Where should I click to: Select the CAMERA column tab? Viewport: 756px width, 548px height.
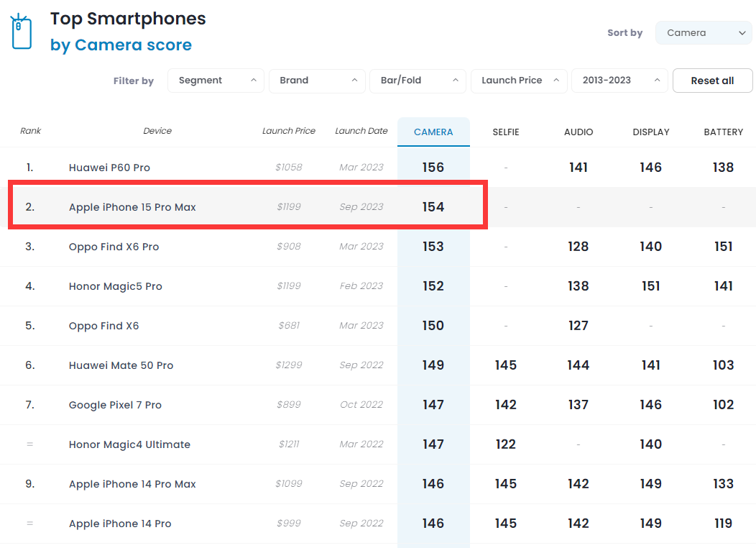coord(433,132)
